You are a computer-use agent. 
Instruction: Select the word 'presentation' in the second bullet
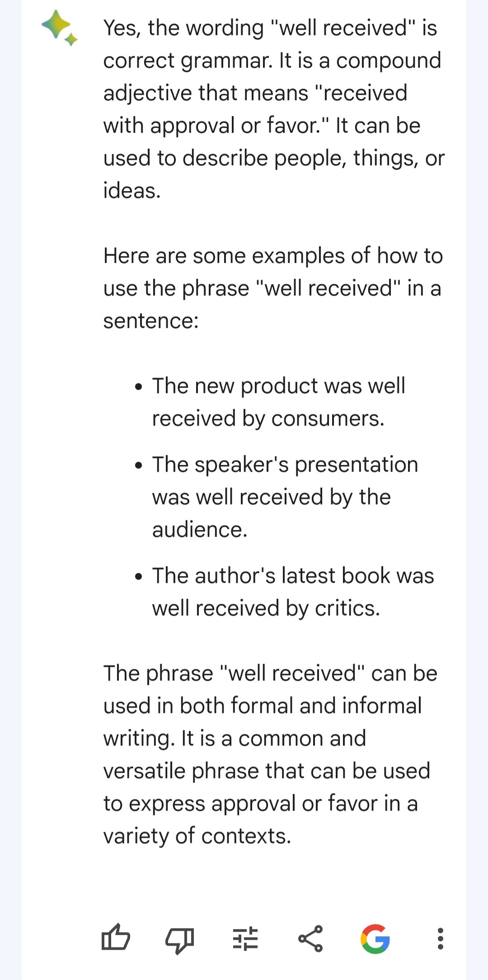point(357,465)
